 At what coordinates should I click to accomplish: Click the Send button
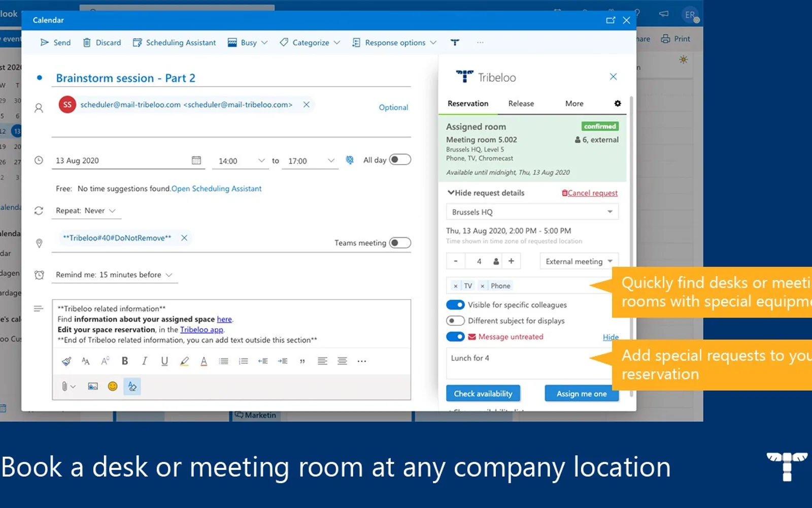coord(55,43)
